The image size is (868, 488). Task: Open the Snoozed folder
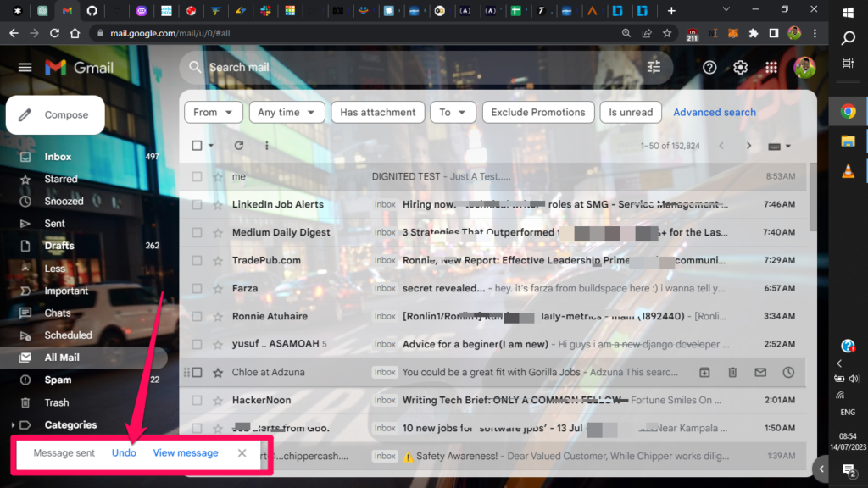(x=64, y=201)
